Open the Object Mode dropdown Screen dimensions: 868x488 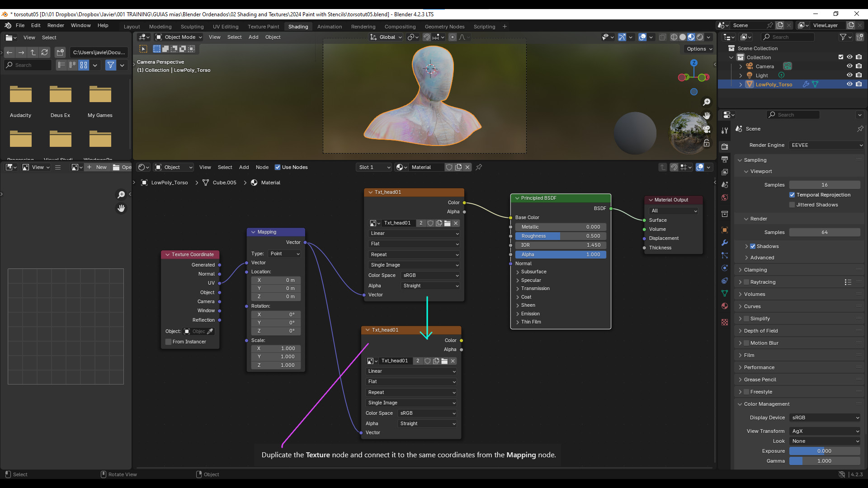click(179, 37)
